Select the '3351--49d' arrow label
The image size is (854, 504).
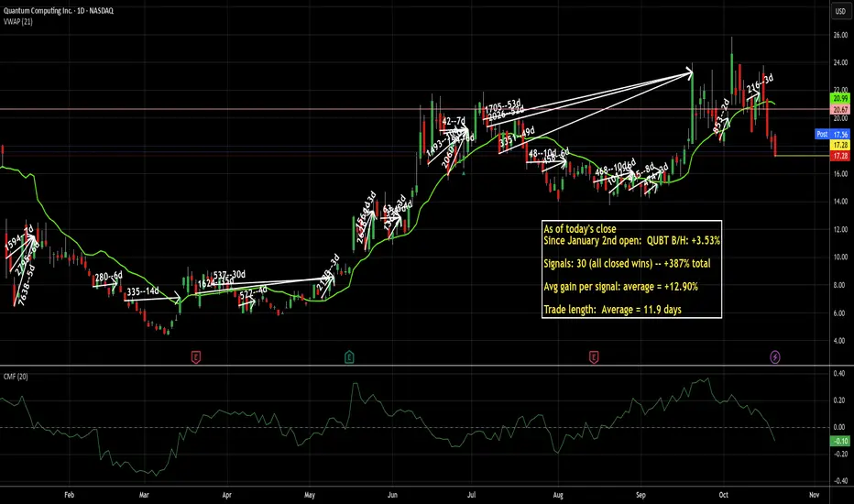[x=517, y=137]
